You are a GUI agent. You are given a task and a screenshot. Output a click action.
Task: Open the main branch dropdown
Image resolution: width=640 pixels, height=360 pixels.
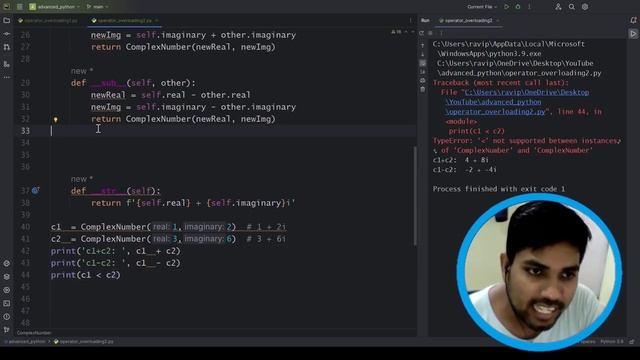pyautogui.click(x=98, y=7)
